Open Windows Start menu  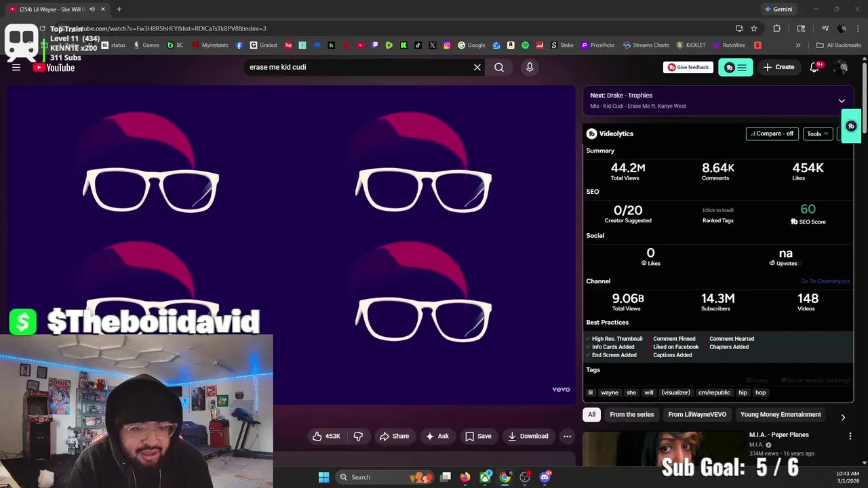[x=323, y=477]
